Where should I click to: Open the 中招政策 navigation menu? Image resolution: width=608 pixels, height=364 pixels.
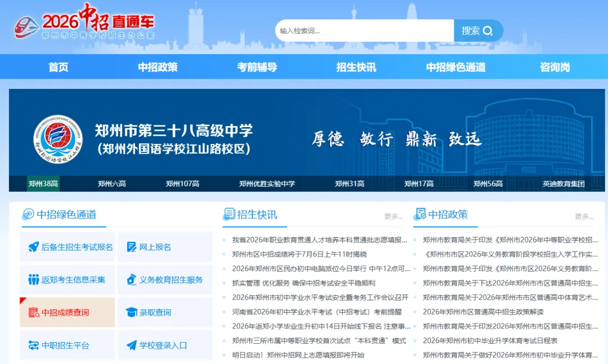point(158,67)
